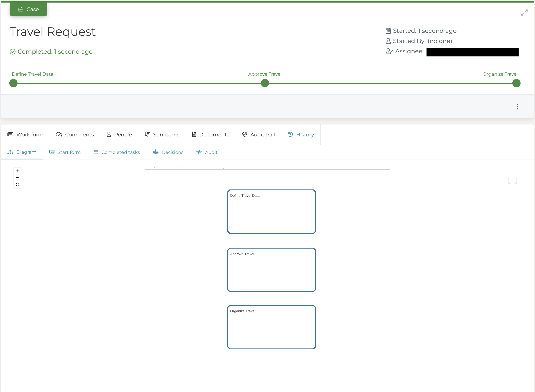Zoom out of the case diagram

[x=17, y=177]
